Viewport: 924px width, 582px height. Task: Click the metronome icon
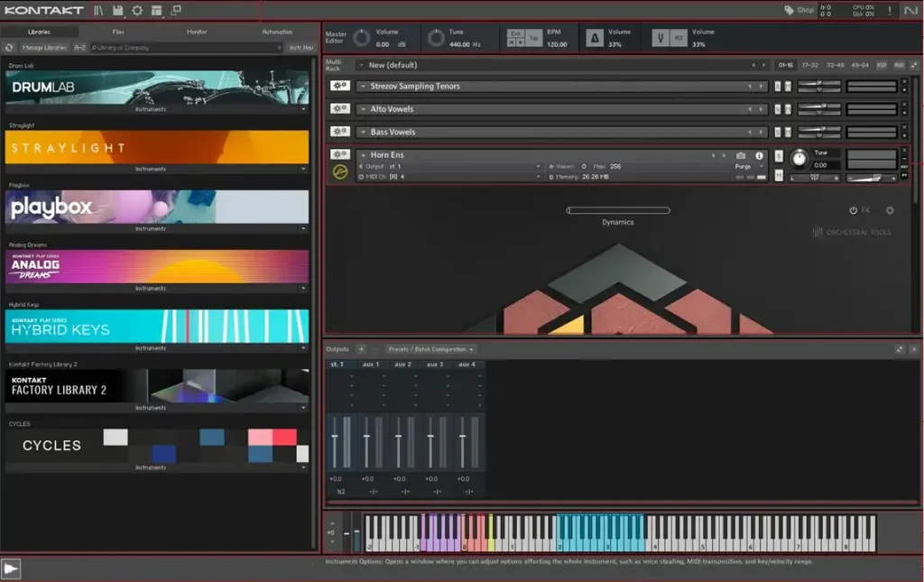pos(594,38)
